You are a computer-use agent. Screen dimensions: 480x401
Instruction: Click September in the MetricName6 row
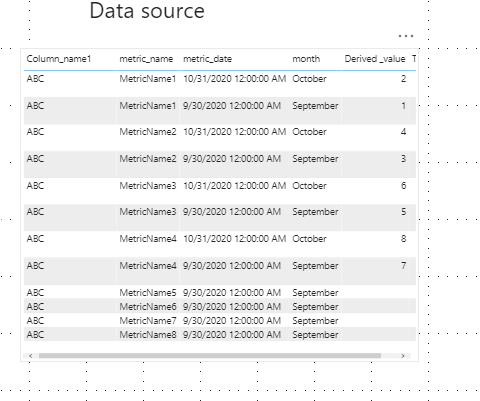pyautogui.click(x=315, y=307)
